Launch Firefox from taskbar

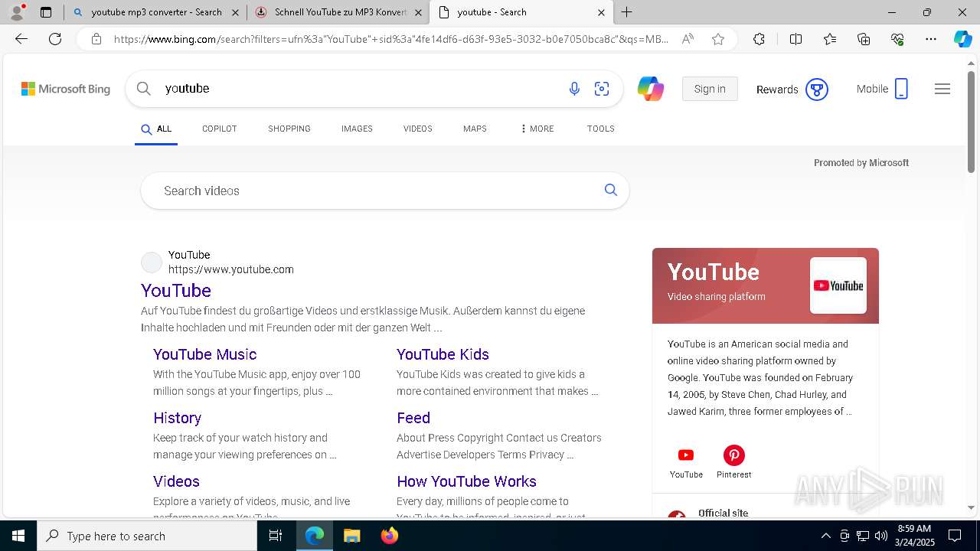(x=390, y=536)
